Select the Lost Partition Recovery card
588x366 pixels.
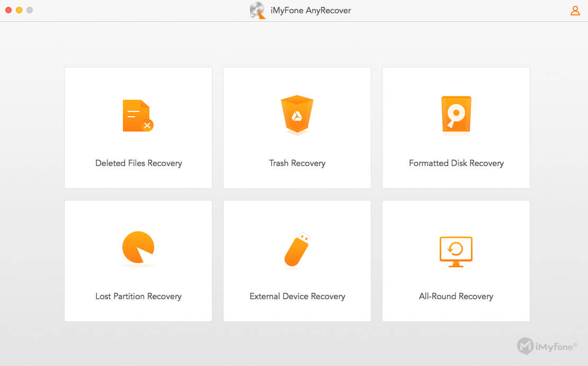click(x=138, y=260)
